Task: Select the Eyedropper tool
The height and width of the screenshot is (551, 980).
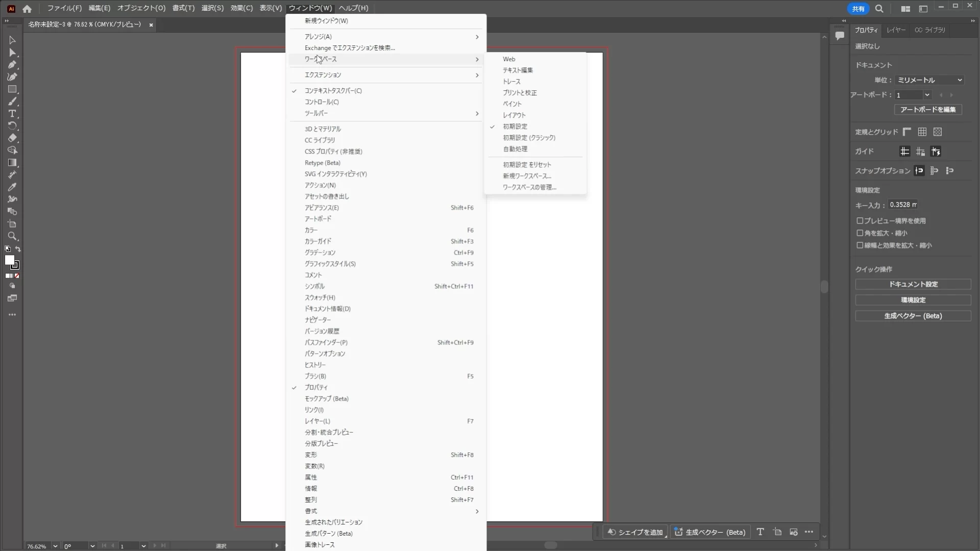Action: pyautogui.click(x=12, y=187)
